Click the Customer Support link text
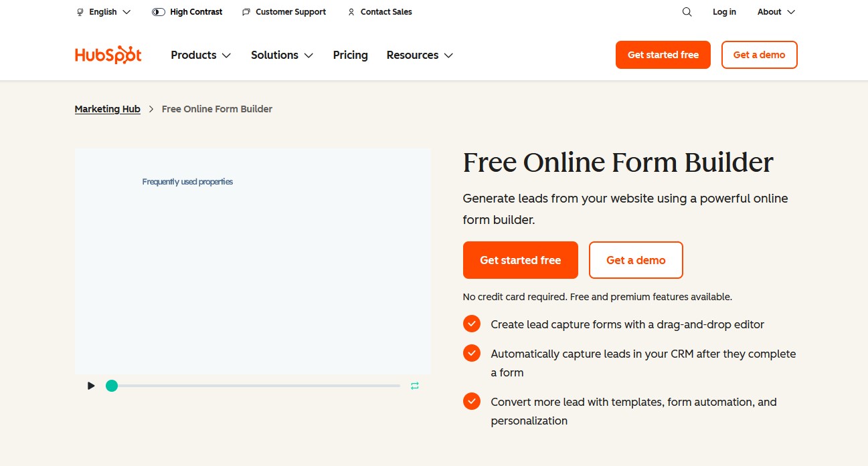The image size is (868, 466). pyautogui.click(x=291, y=12)
